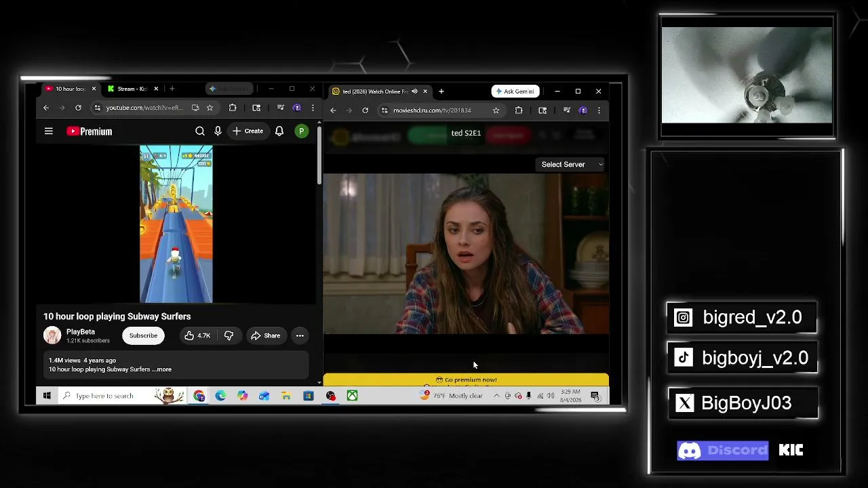
Task: Click the YouTube Create button
Action: click(x=248, y=131)
